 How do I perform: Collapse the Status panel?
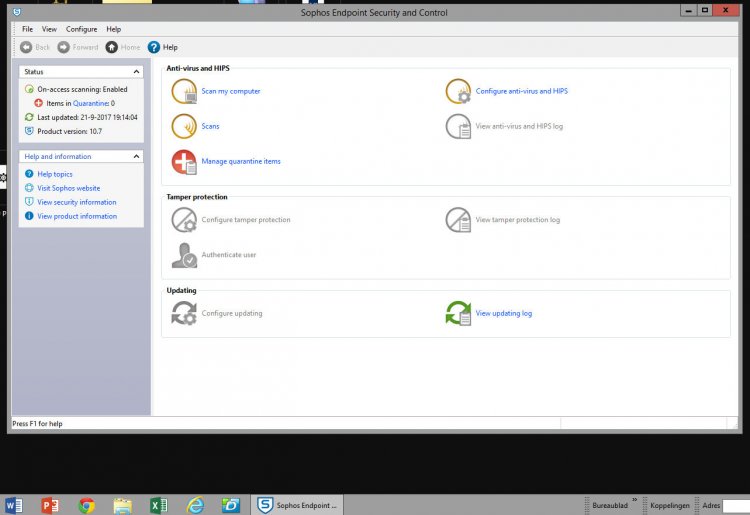click(x=136, y=72)
